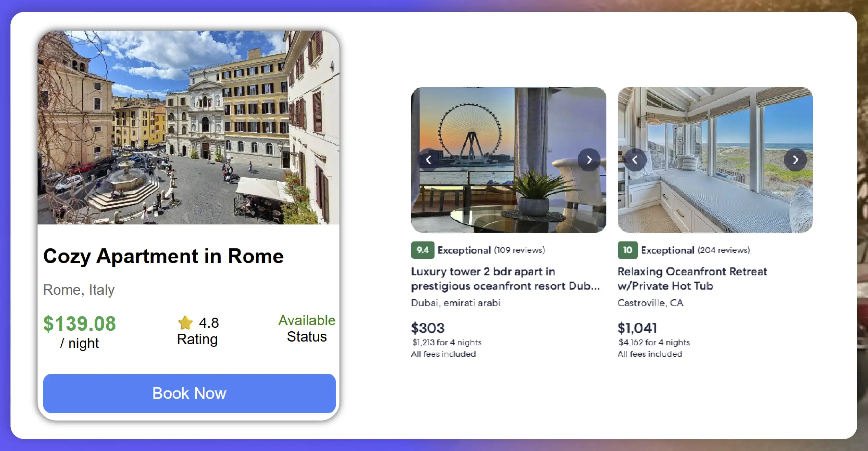This screenshot has height=451, width=868.
Task: Open the 'Luxury tower 2 bdr apart' listing
Action: [505, 279]
